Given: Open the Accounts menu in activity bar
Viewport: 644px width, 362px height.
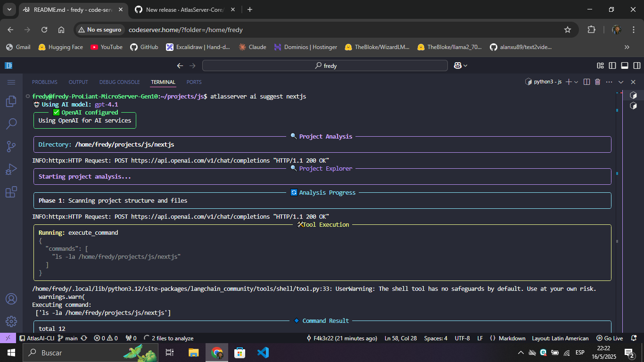Looking at the screenshot, I should [11, 299].
